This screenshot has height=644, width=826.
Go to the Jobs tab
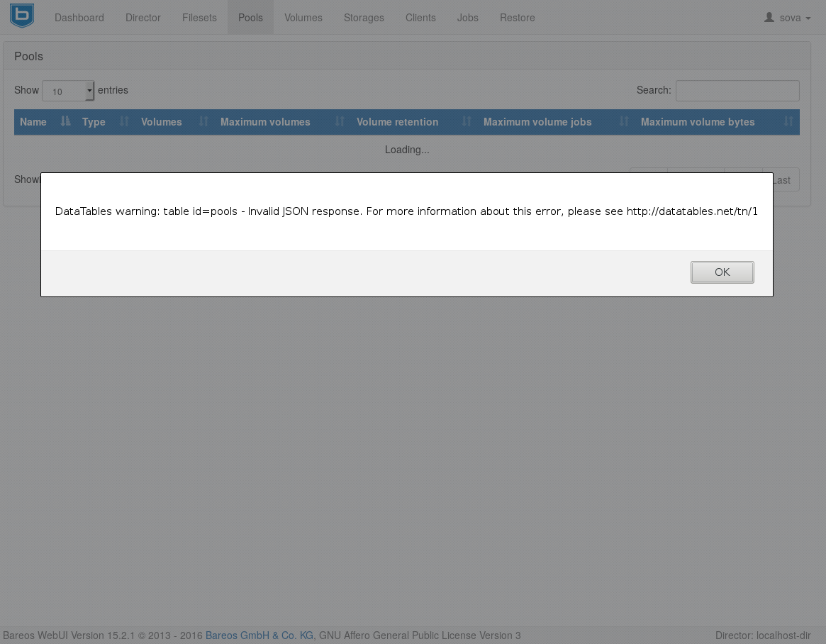(x=468, y=18)
